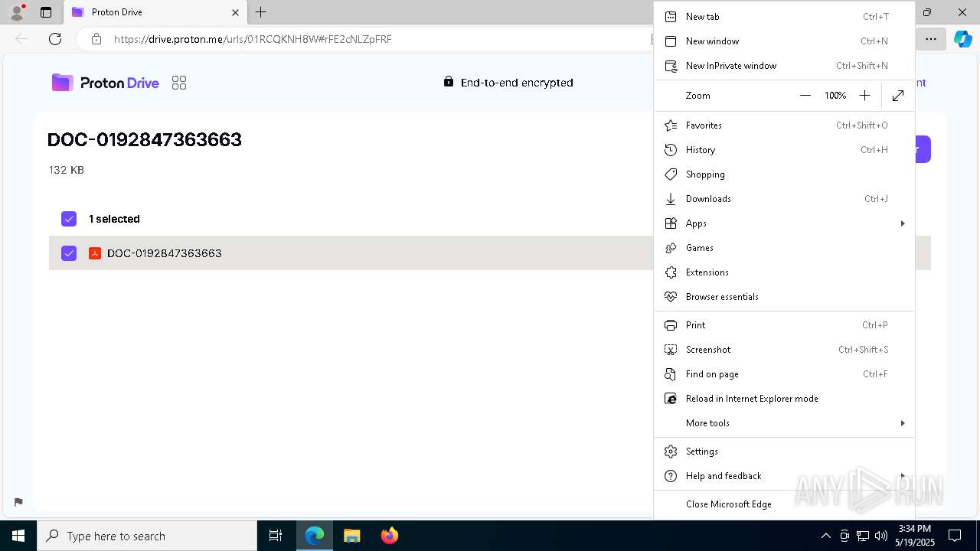Choose Find on page entry
The image size is (980, 551).
784,374
